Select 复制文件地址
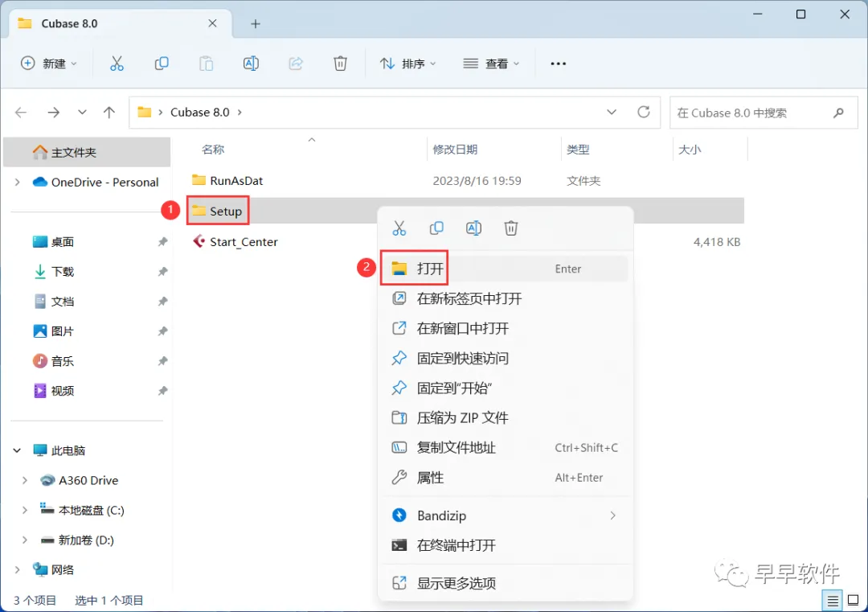Viewport: 868px width, 612px height. pyautogui.click(x=505, y=448)
